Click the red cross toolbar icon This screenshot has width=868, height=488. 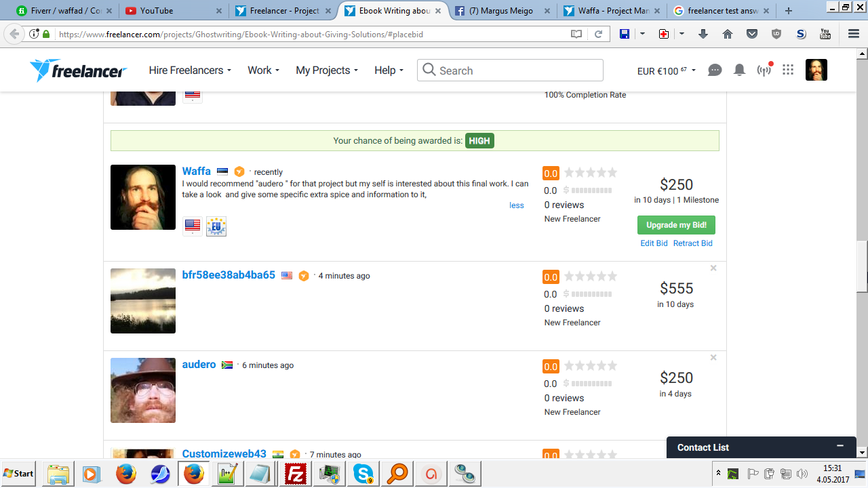[x=664, y=34]
